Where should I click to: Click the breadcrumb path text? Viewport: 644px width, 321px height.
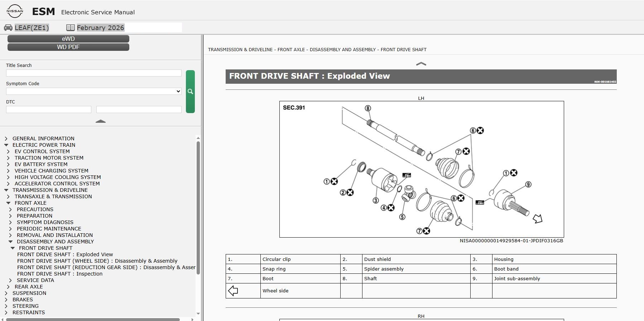point(317,49)
